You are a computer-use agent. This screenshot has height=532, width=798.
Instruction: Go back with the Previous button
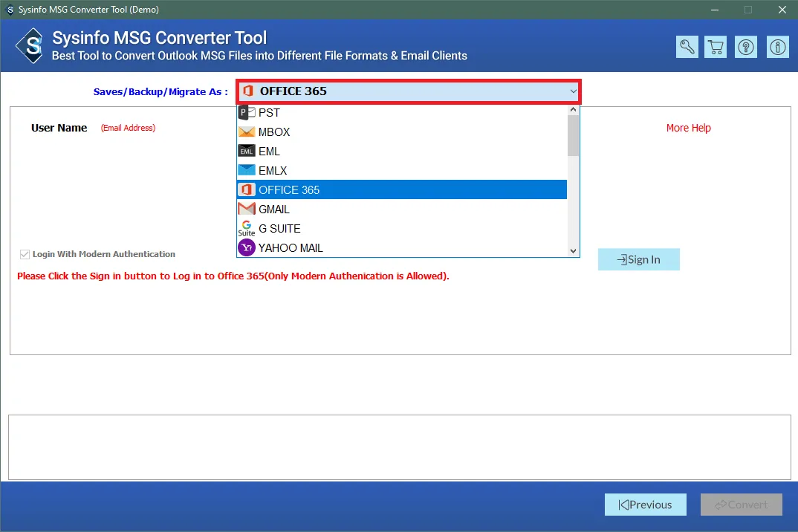click(645, 505)
